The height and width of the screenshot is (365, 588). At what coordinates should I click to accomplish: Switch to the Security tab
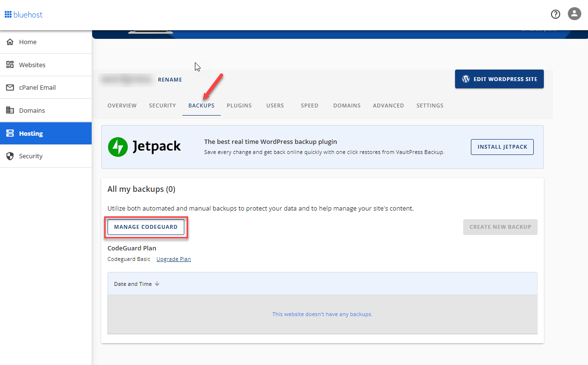pyautogui.click(x=162, y=106)
